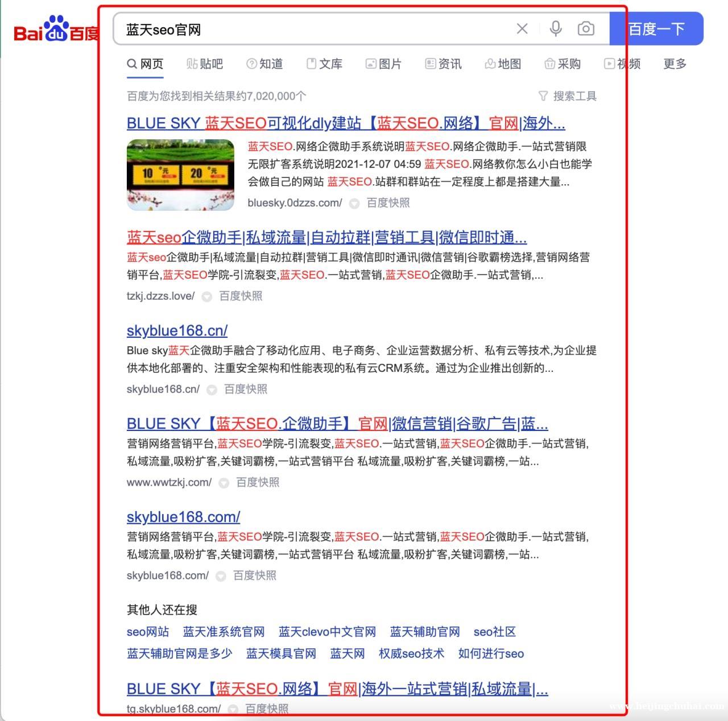728x721 pixels.
Task: Open 搜索工具 filter options
Action: point(567,96)
